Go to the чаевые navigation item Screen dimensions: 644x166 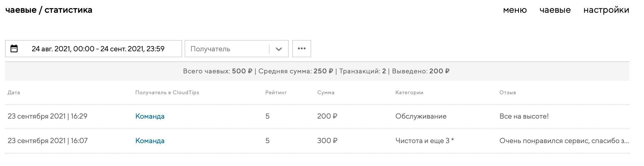tap(555, 10)
